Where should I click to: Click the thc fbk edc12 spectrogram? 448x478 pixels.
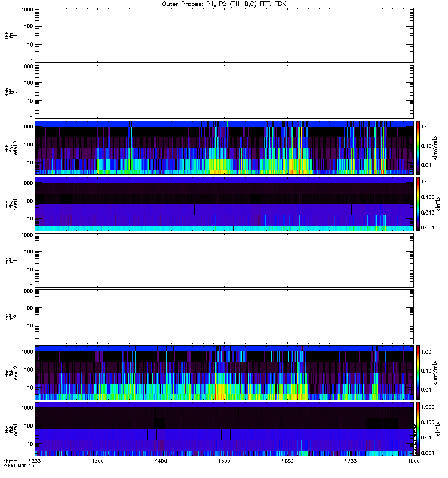tap(224, 373)
